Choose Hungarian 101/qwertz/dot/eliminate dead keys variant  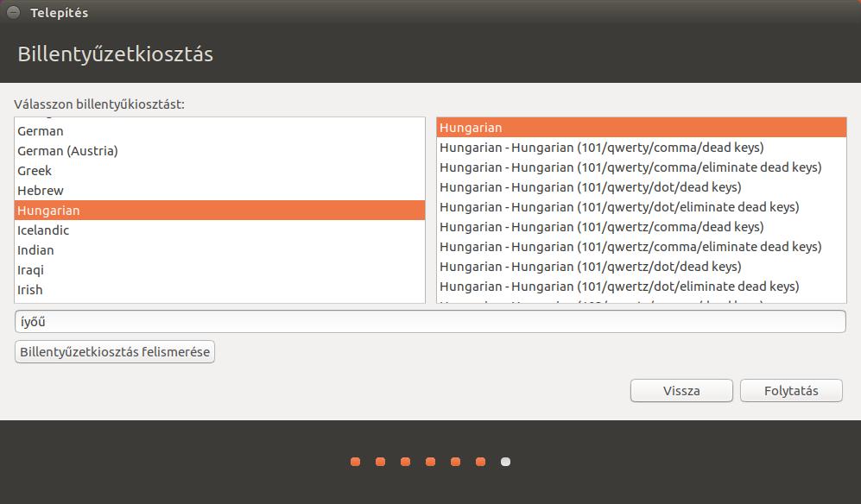pos(642,286)
